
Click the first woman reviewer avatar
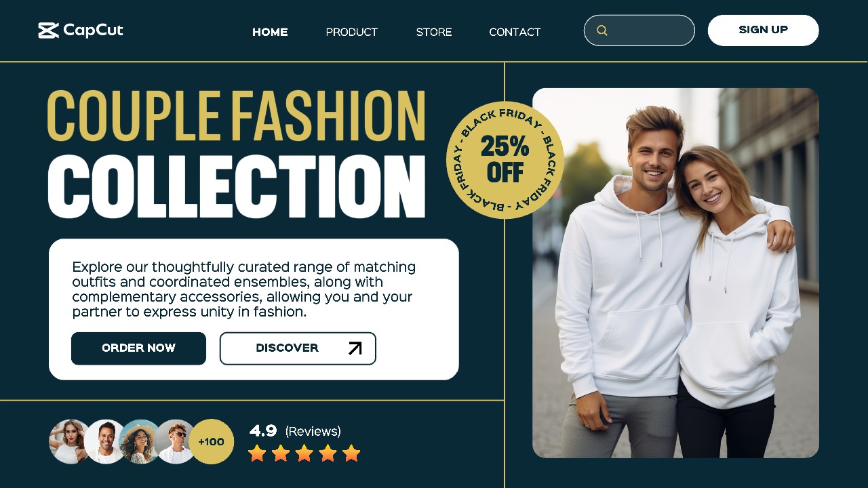click(x=68, y=441)
